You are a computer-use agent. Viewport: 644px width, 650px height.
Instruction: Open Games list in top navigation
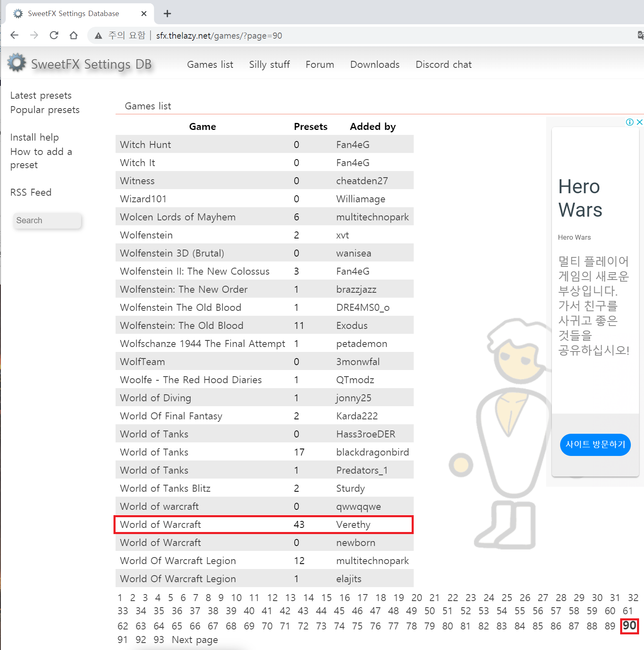point(210,65)
